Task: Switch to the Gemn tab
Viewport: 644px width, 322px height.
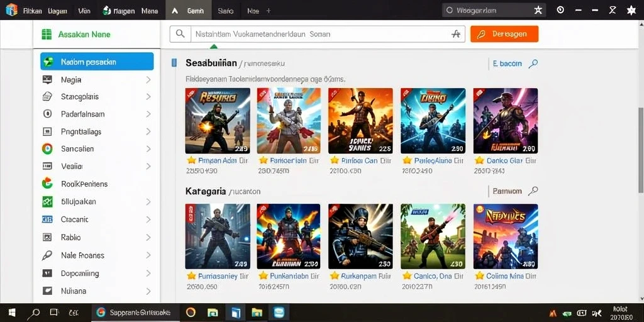Action: (189, 11)
